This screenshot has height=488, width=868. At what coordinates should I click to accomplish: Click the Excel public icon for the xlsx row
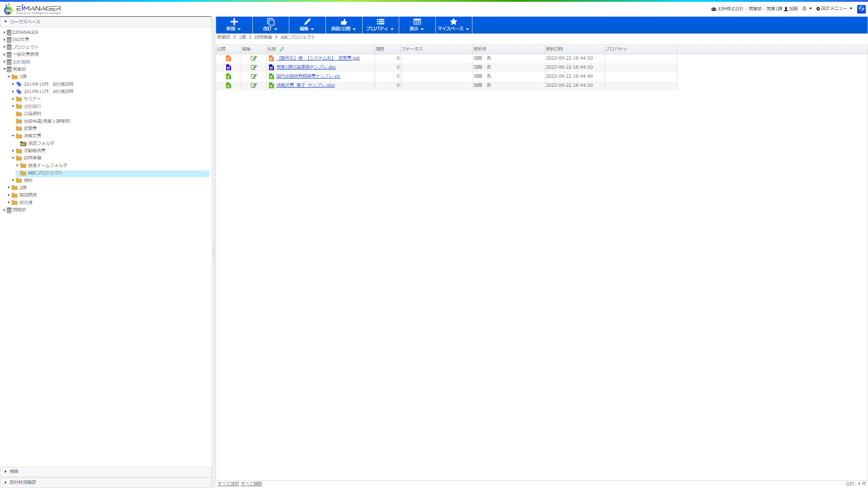tap(228, 85)
